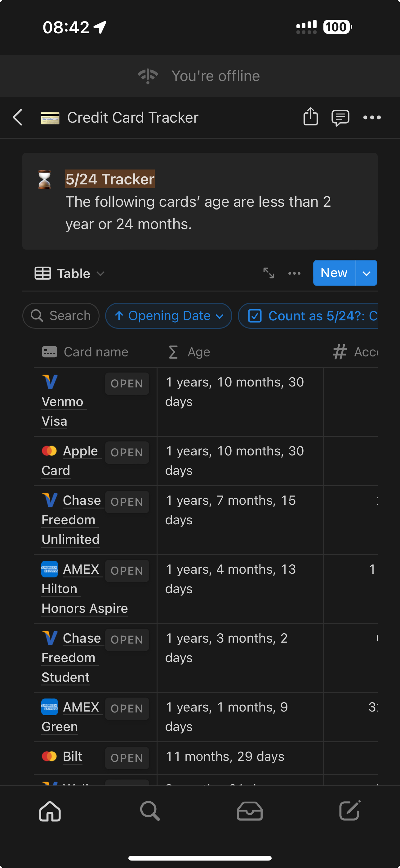Open the share icon in header

[310, 117]
